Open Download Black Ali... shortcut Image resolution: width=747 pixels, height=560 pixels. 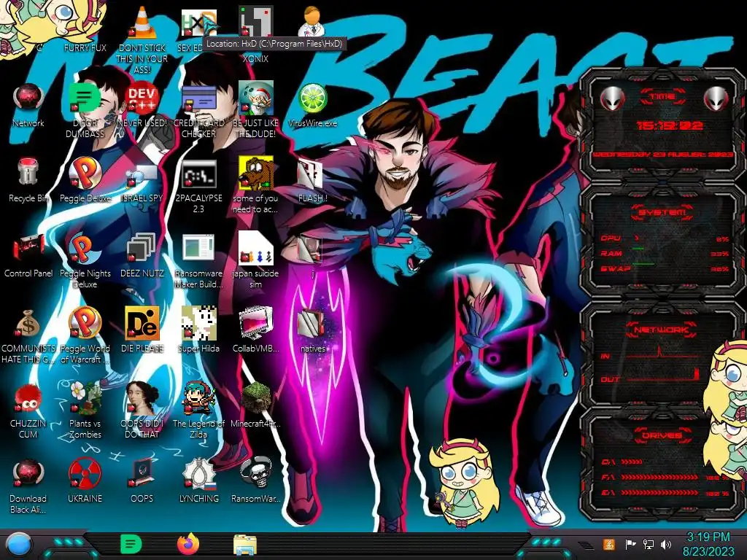click(x=28, y=486)
